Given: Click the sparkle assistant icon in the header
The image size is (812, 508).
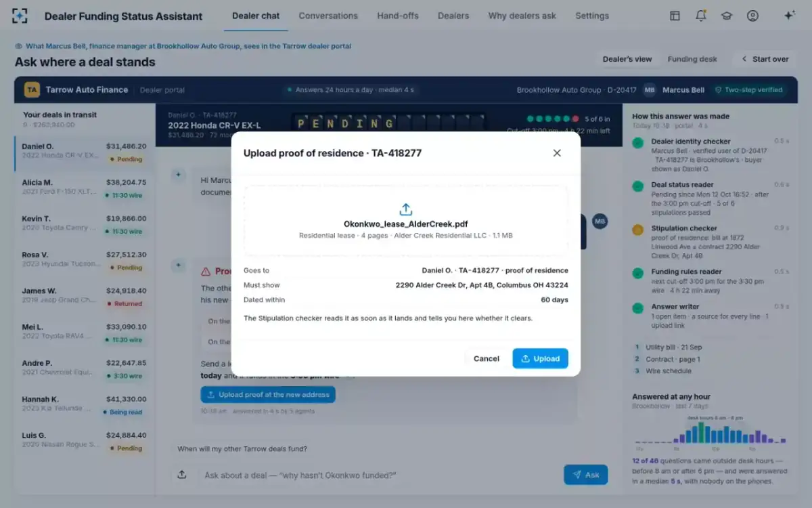Looking at the screenshot, I should [x=789, y=16].
